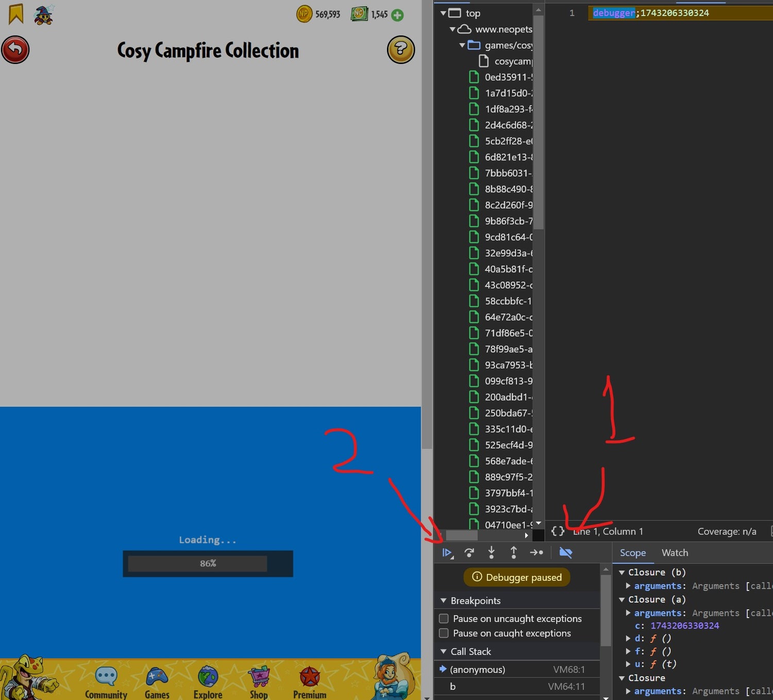
Task: Click the red back arrow button
Action: point(15,50)
